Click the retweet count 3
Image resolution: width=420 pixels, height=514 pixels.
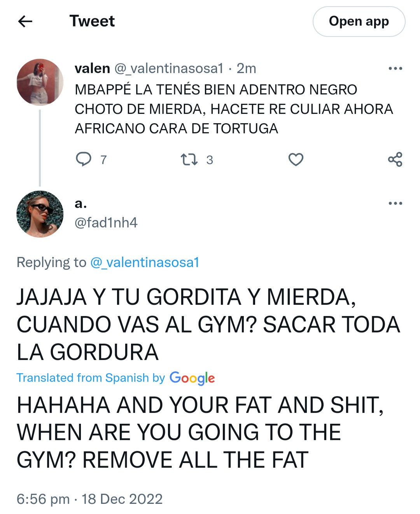tap(210, 160)
